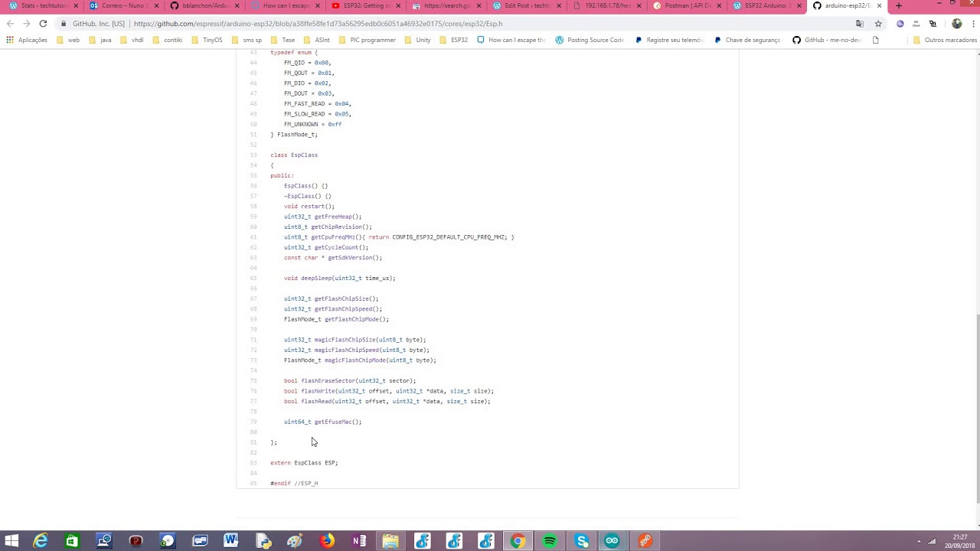980x551 pixels.
Task: Open a new browser tab
Action: [899, 6]
